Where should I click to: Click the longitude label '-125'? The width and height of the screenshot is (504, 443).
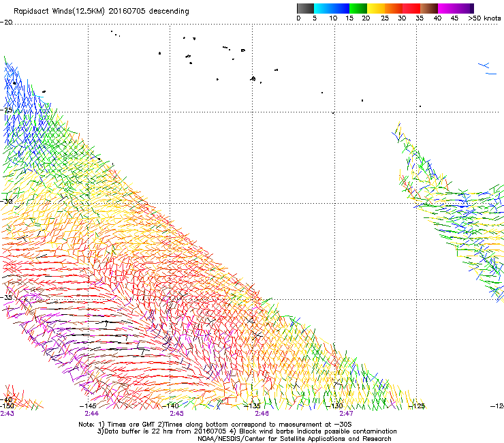tap(416, 406)
